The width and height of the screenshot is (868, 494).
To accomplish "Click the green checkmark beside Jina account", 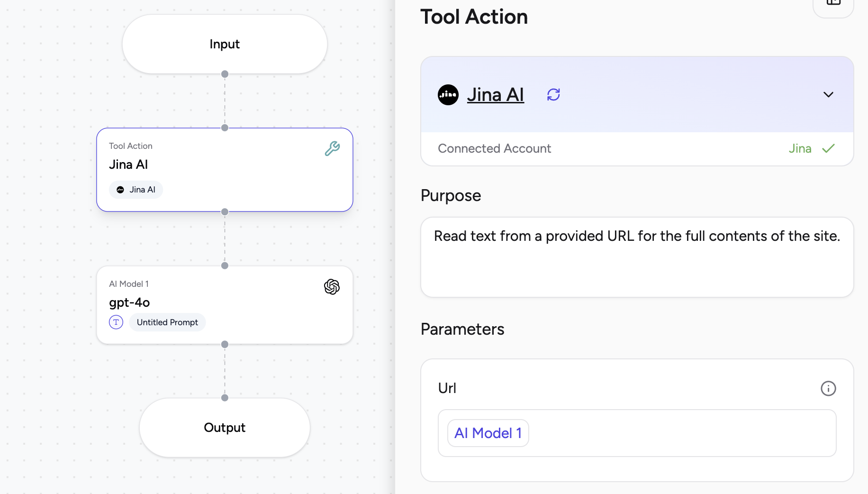I will point(828,148).
